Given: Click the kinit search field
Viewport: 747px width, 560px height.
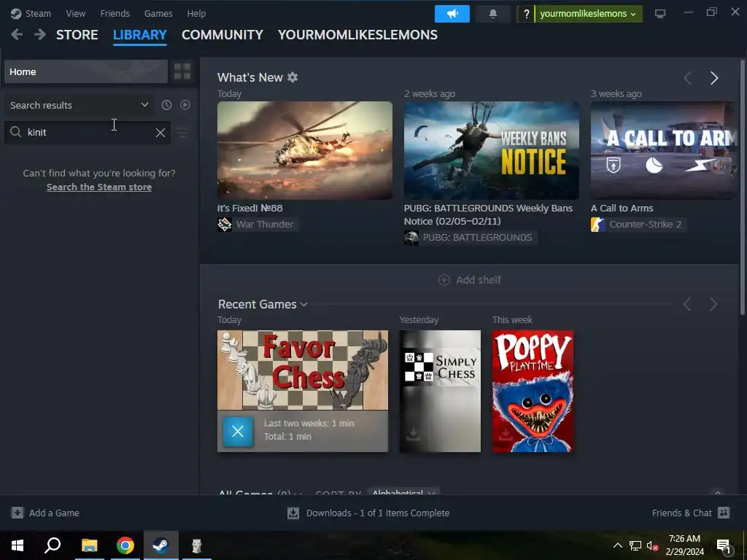Looking at the screenshot, I should [88, 133].
